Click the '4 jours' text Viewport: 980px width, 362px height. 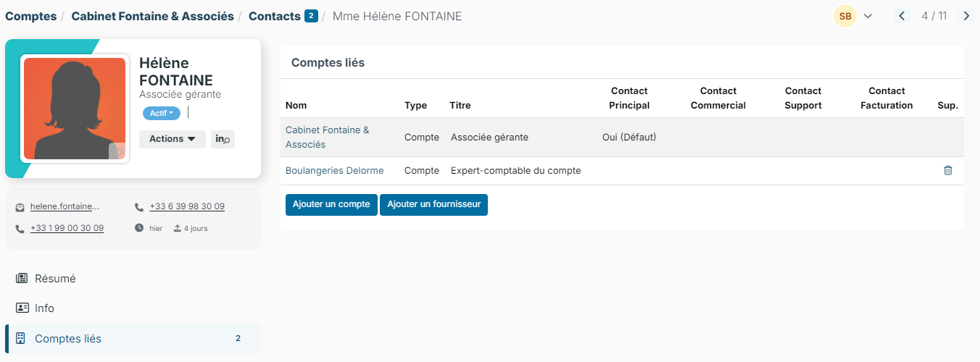click(196, 228)
